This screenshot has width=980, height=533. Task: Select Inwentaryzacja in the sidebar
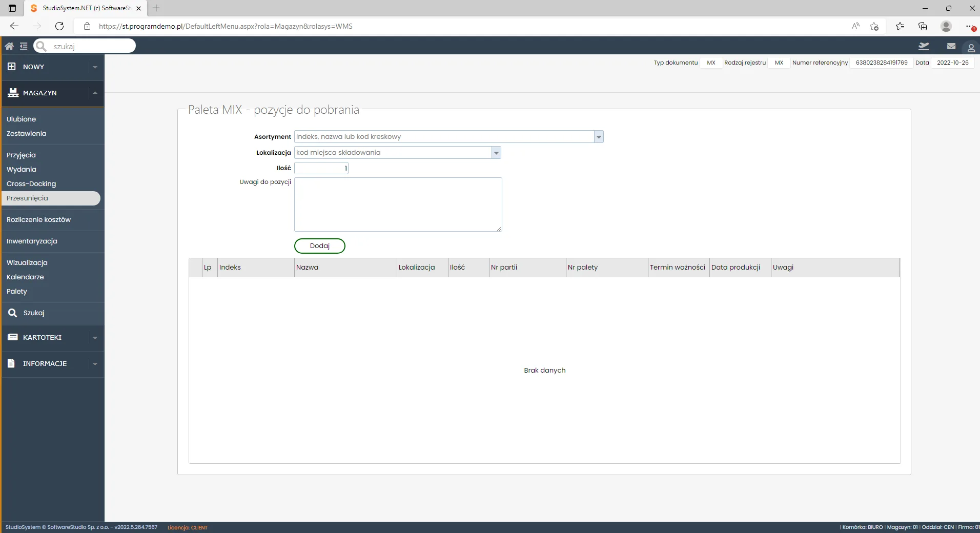32,241
